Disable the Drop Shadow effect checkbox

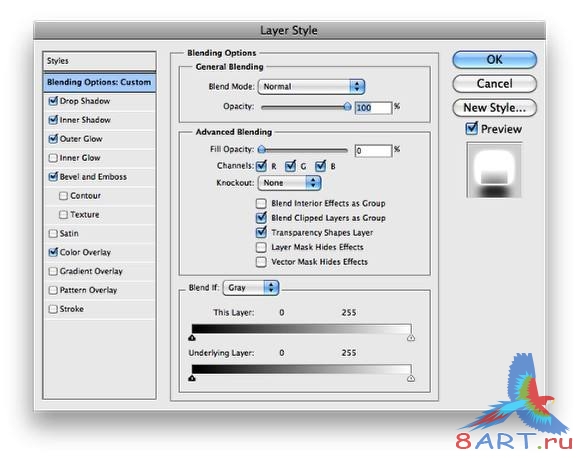53,101
